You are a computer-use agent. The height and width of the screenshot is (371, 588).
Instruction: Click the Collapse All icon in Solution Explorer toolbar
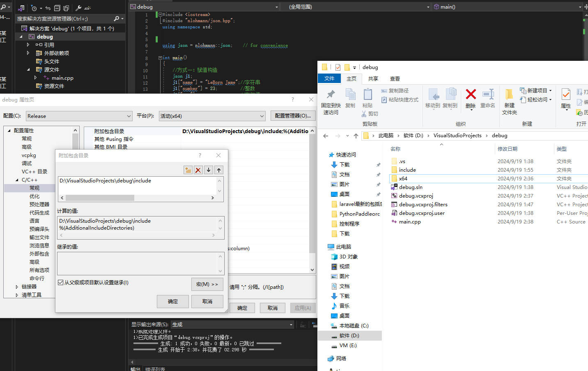point(57,8)
